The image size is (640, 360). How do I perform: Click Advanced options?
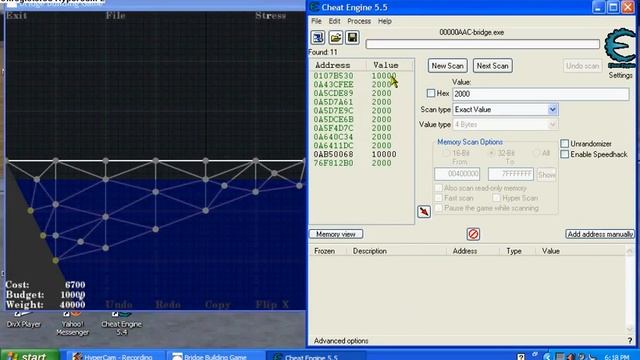[x=341, y=340]
